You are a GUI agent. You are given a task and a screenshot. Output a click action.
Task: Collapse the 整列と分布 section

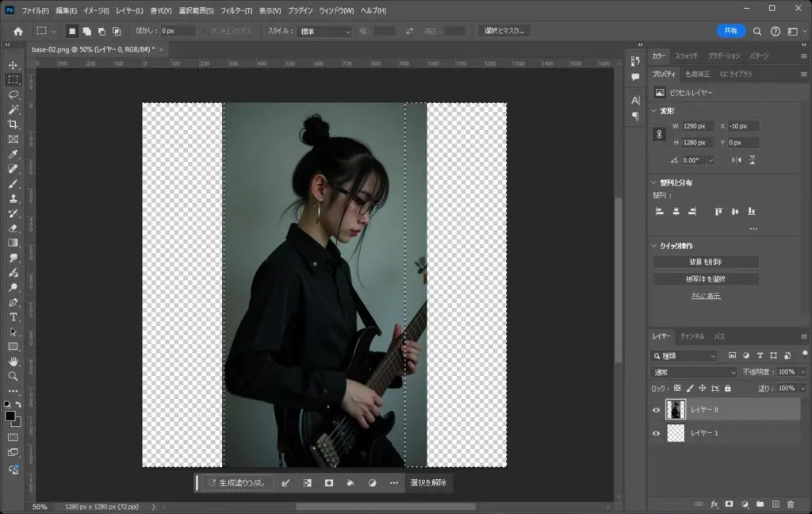pos(654,182)
